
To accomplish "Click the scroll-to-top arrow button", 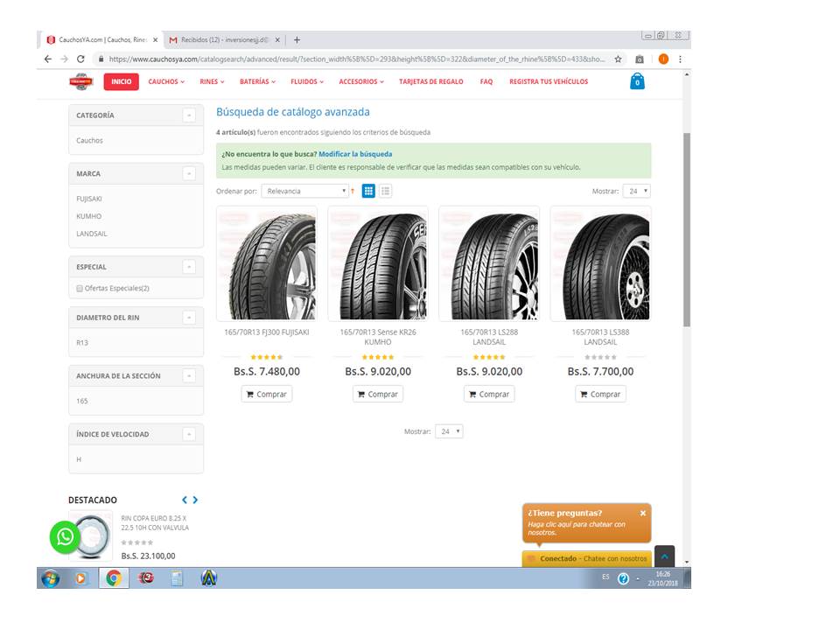I will pyautogui.click(x=664, y=556).
